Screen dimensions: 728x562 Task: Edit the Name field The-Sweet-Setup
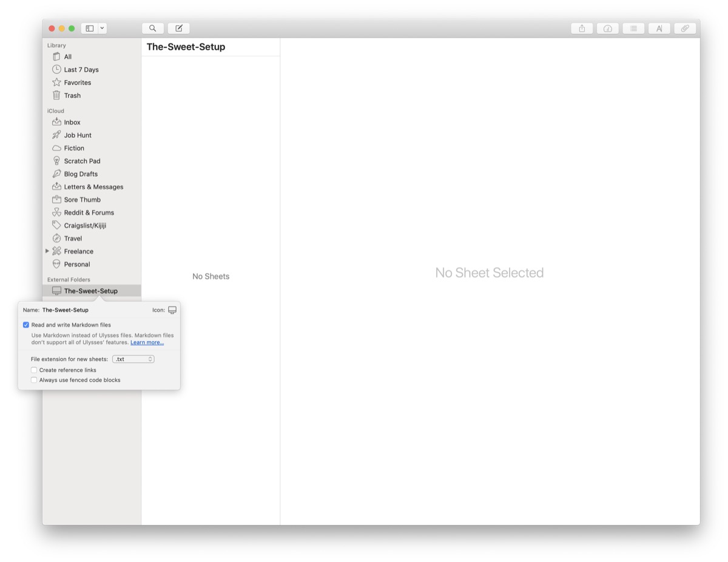click(66, 310)
